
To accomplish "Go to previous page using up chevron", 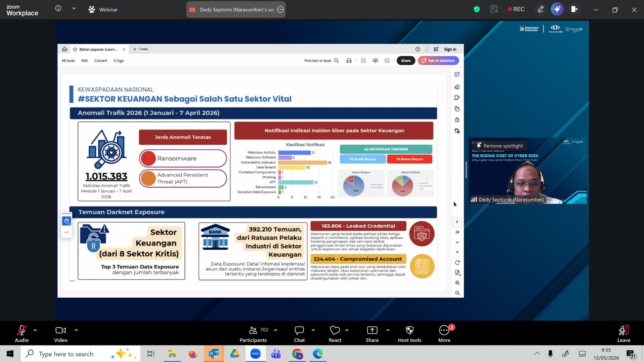I will coord(457,243).
